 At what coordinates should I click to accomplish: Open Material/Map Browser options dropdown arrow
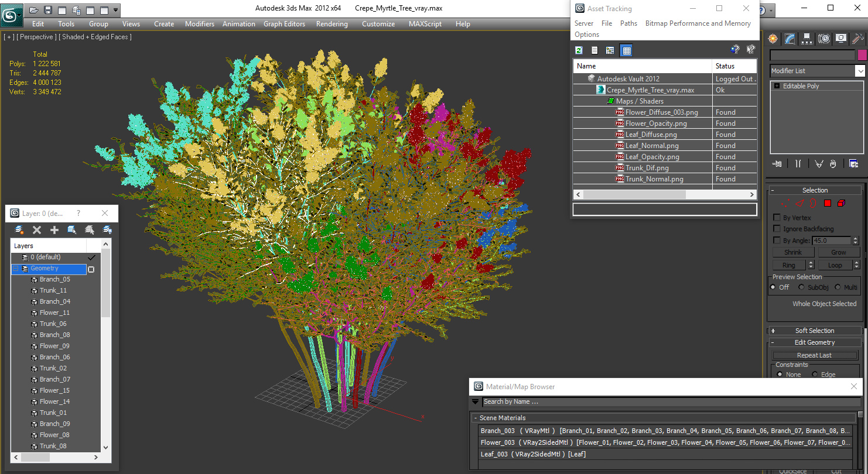pos(475,402)
